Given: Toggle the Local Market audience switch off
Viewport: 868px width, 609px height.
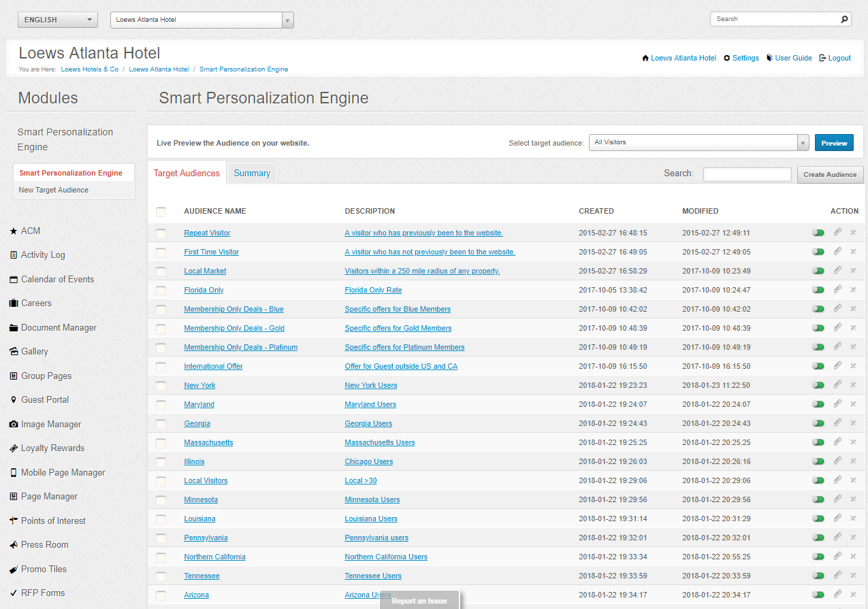Looking at the screenshot, I should point(818,271).
